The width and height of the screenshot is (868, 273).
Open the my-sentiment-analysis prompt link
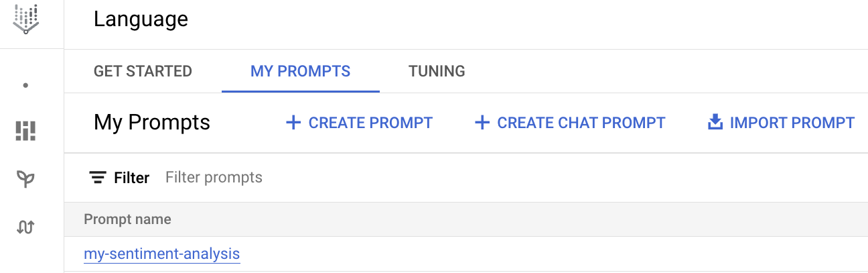tap(161, 254)
